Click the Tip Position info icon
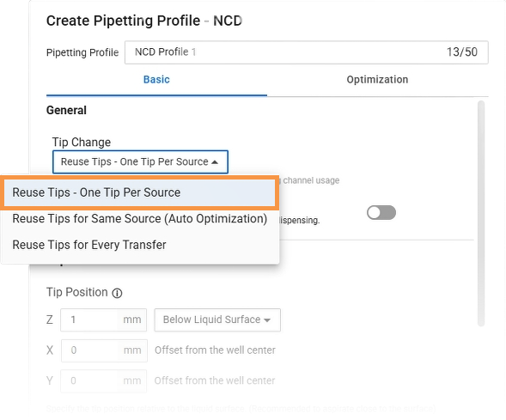This screenshot has width=506, height=420. [117, 293]
